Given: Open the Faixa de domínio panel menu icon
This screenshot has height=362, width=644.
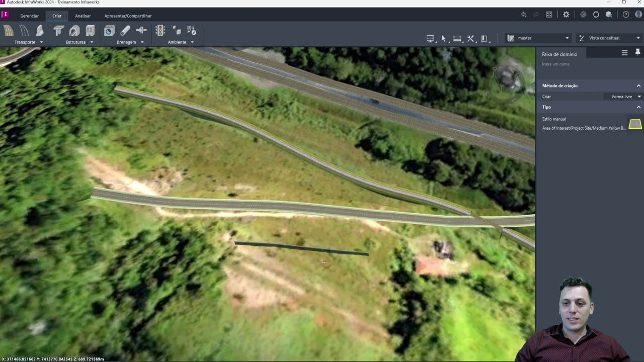Looking at the screenshot, I should tap(624, 52).
